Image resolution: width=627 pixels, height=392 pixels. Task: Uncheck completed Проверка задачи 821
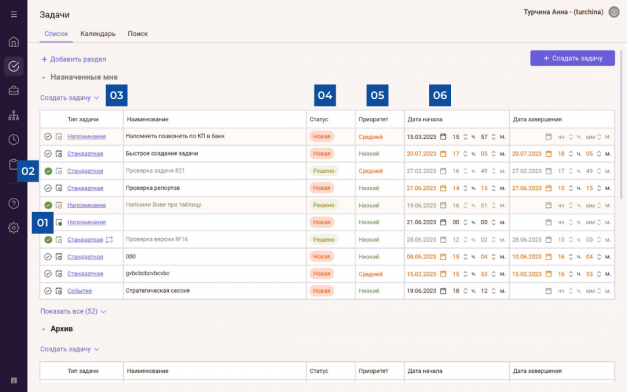[48, 171]
